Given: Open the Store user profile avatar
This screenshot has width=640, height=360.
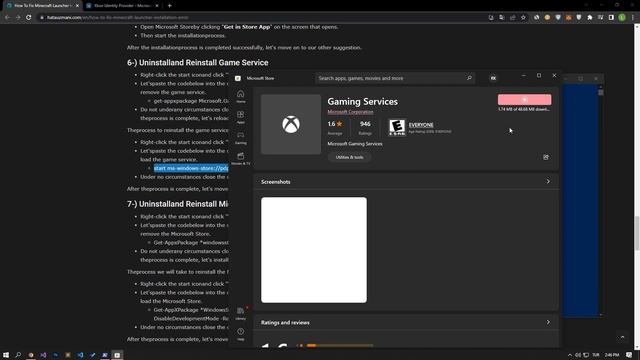Looking at the screenshot, I should (493, 78).
